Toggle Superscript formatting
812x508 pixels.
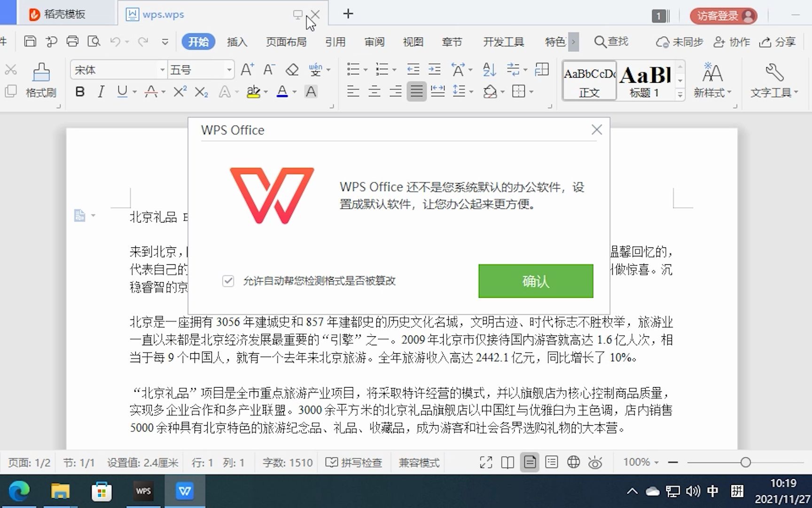tap(180, 92)
